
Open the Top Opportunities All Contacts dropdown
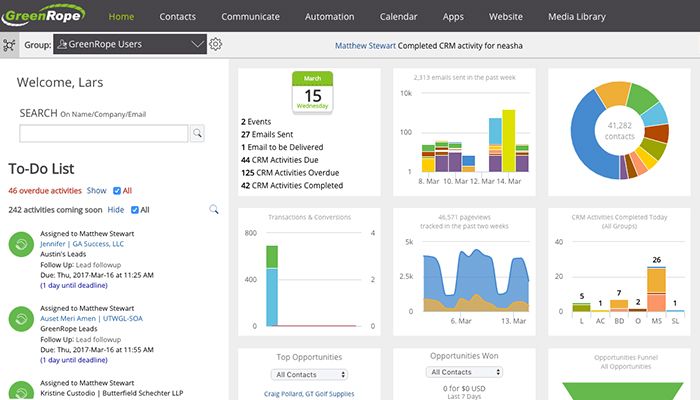(309, 375)
